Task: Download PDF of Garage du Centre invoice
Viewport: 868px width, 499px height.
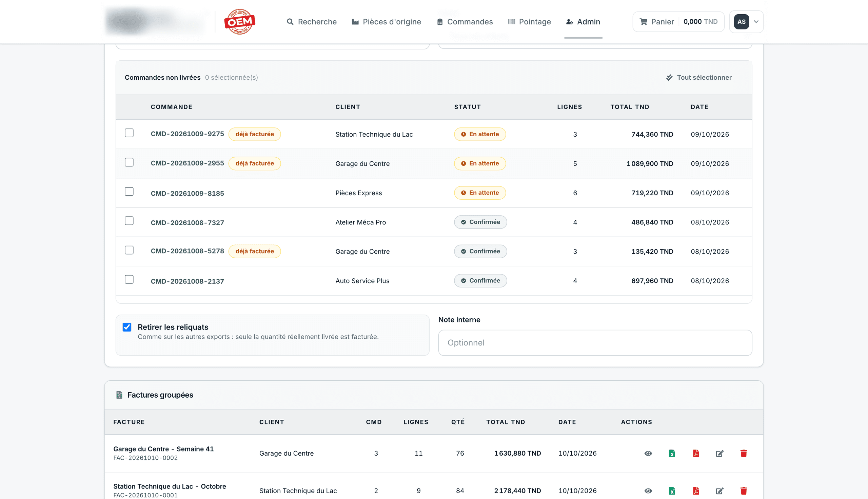Action: pos(696,454)
